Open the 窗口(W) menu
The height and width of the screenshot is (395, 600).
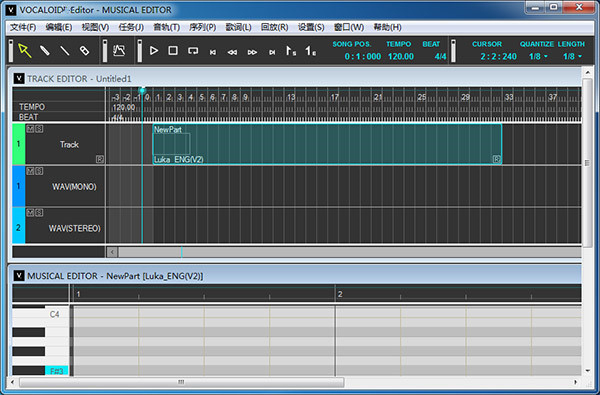point(349,27)
